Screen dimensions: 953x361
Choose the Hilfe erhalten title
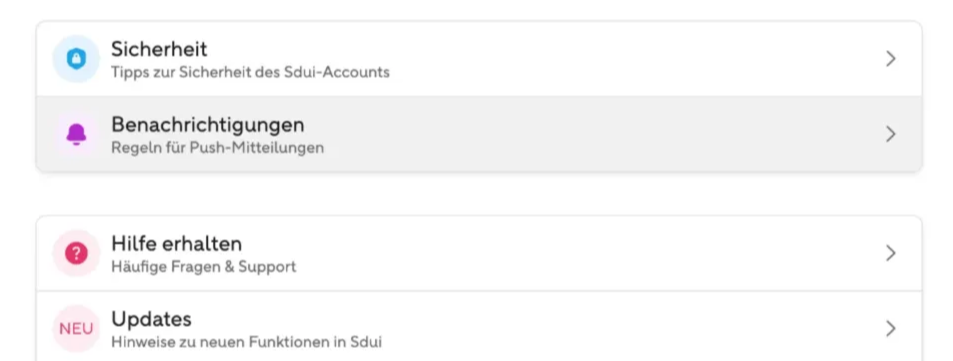(176, 244)
